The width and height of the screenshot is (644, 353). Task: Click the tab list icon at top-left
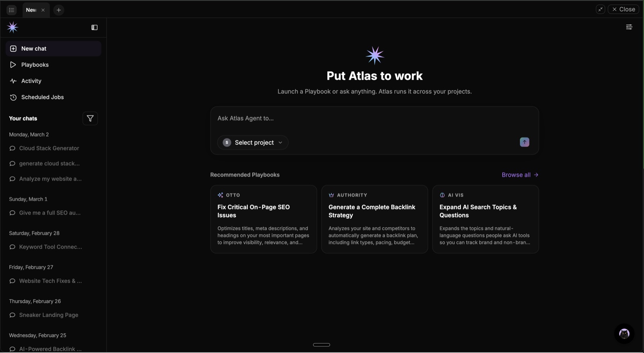coord(12,10)
